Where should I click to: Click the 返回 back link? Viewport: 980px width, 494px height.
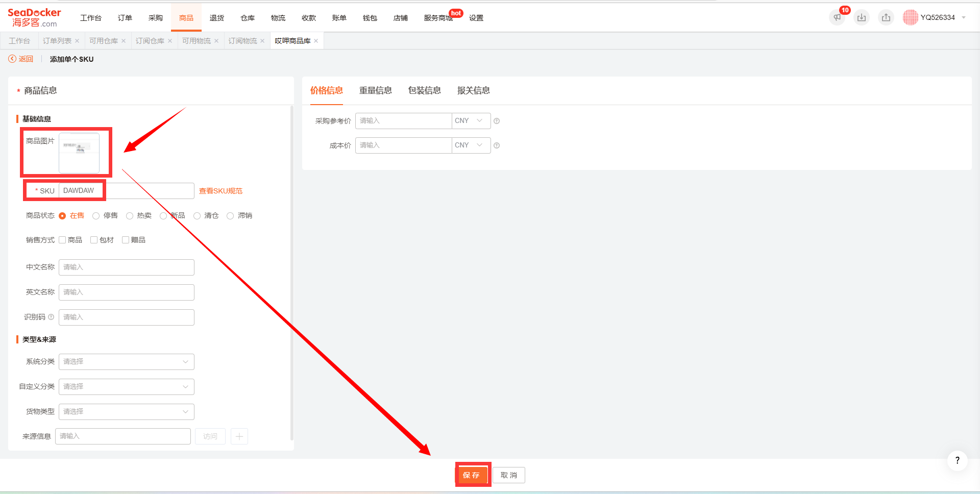click(26, 59)
